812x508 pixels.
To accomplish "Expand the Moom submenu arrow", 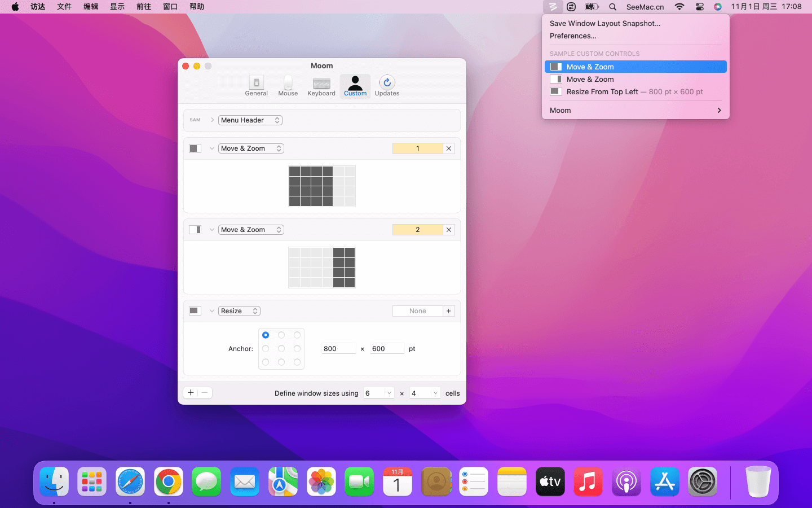I will (x=719, y=110).
